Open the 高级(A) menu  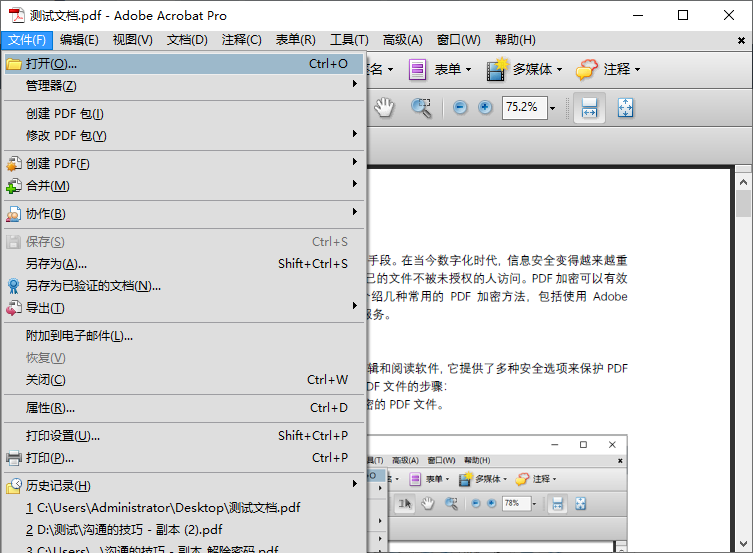click(402, 40)
